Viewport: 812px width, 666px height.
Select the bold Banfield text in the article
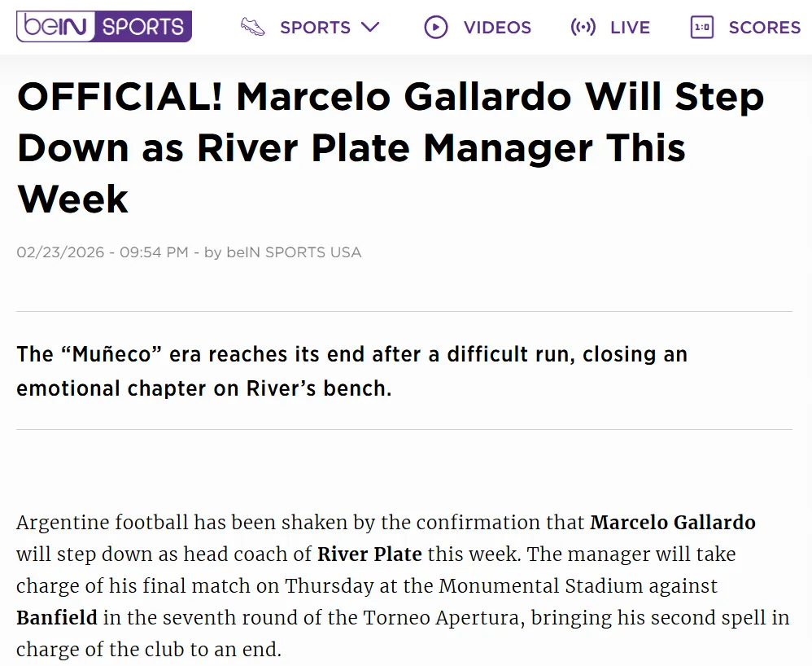[57, 618]
